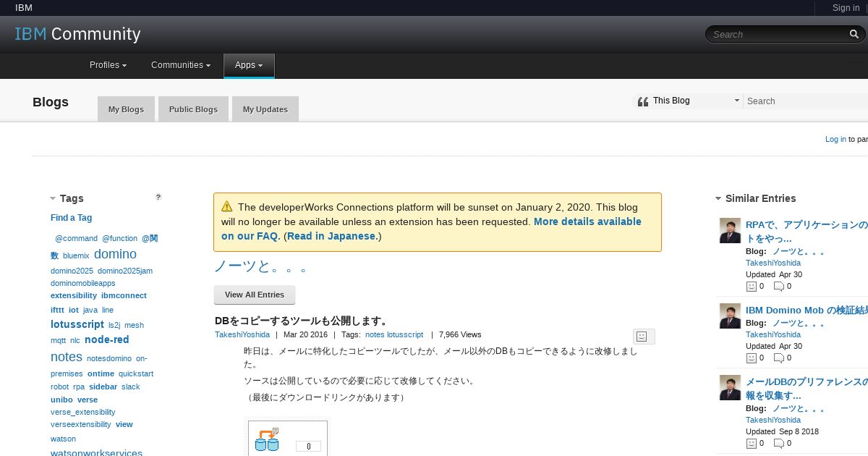This screenshot has width=868, height=456.
Task: Select the watson tag in the tag cloud
Action: click(63, 439)
